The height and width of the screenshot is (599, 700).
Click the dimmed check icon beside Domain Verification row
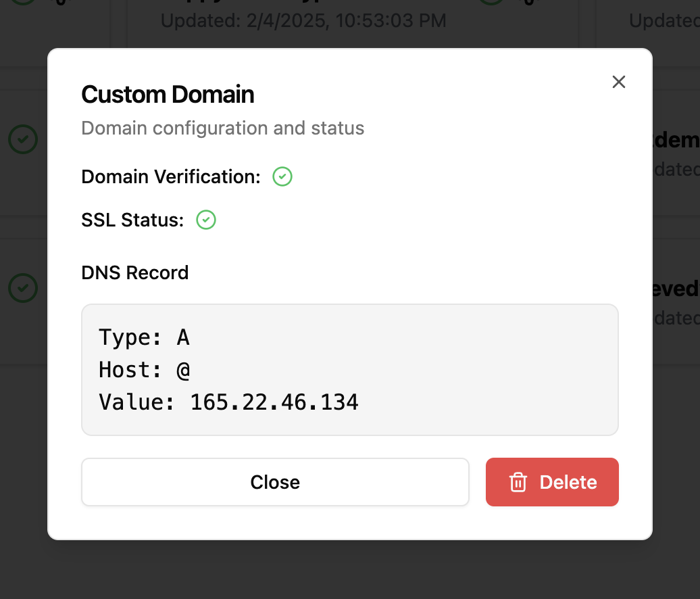click(23, 139)
